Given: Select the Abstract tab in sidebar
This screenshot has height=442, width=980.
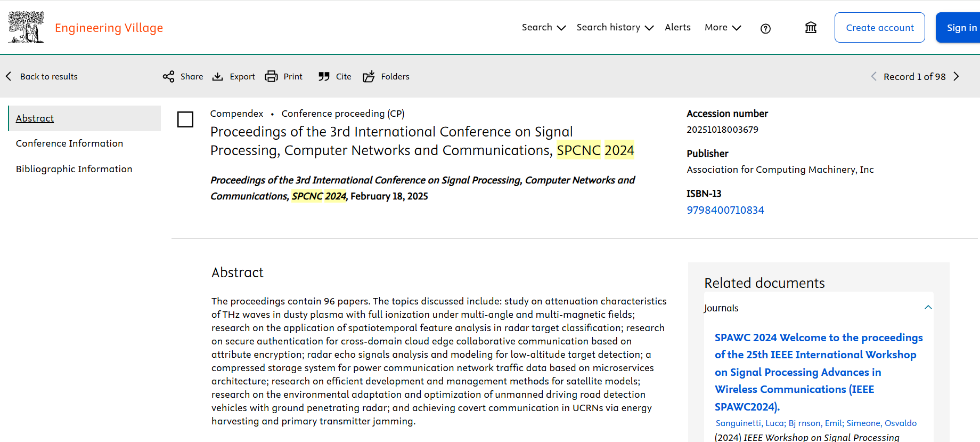Looking at the screenshot, I should click(x=85, y=118).
